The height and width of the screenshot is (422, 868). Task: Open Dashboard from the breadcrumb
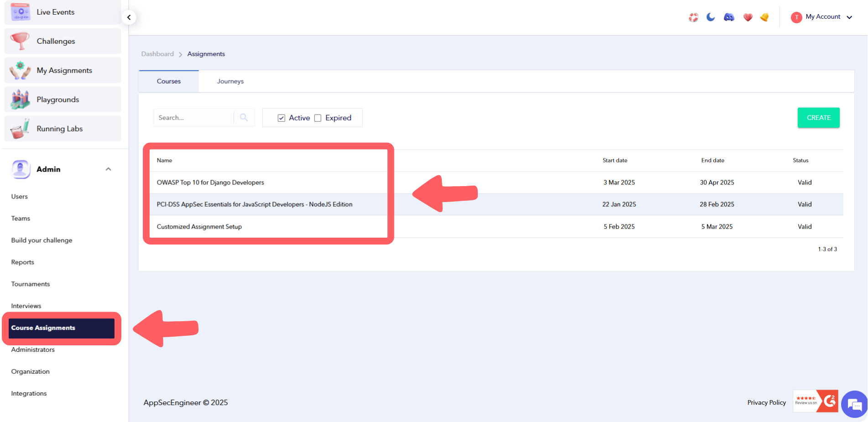157,53
